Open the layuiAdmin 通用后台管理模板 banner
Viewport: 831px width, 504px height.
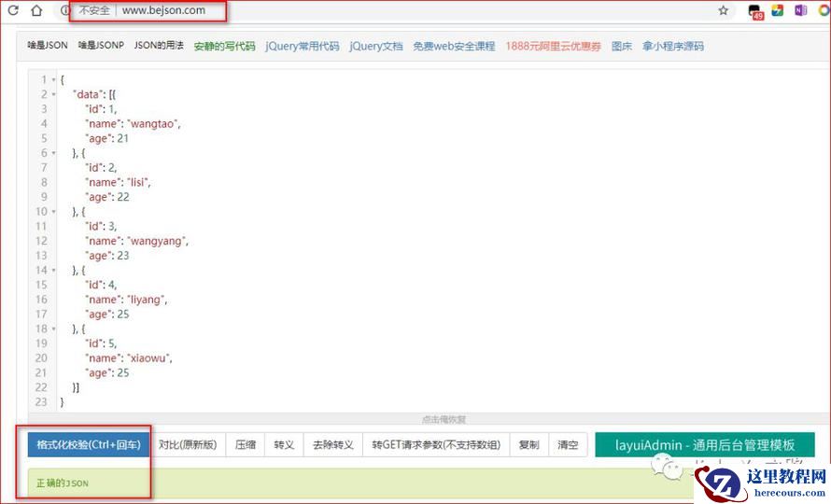(705, 444)
